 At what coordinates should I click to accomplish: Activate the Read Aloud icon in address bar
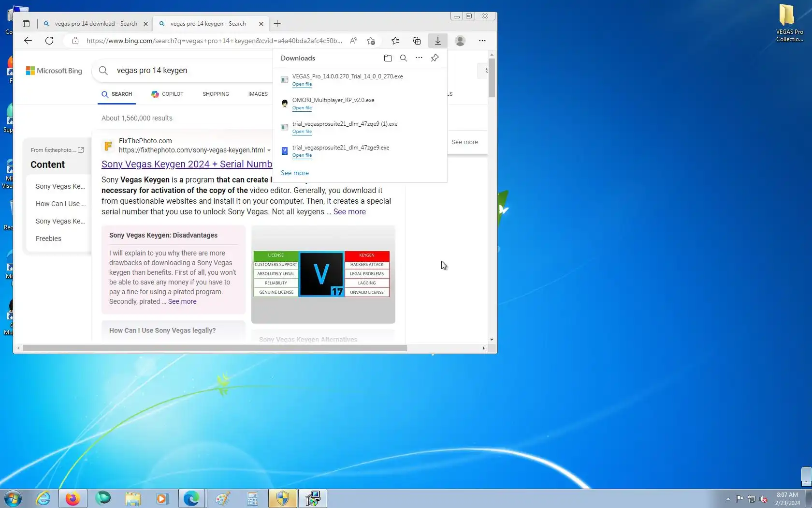tap(354, 41)
